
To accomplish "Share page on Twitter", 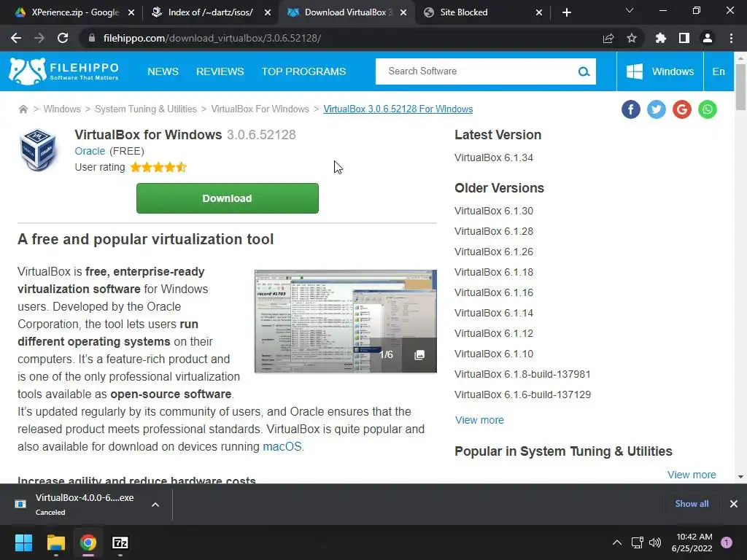I will pos(657,109).
